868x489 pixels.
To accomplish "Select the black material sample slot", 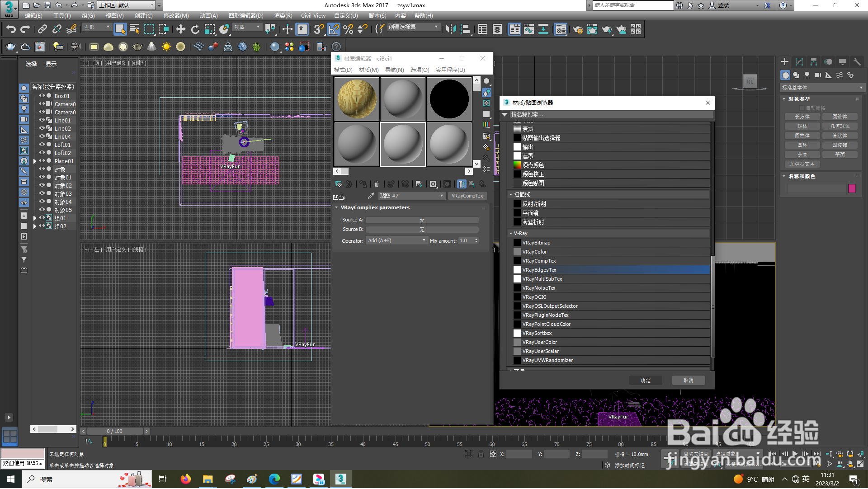I will click(449, 99).
